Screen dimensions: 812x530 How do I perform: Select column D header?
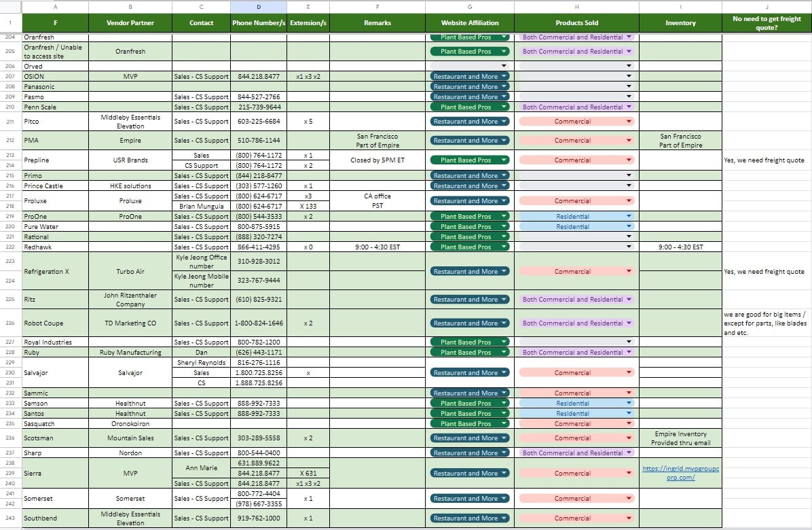259,7
